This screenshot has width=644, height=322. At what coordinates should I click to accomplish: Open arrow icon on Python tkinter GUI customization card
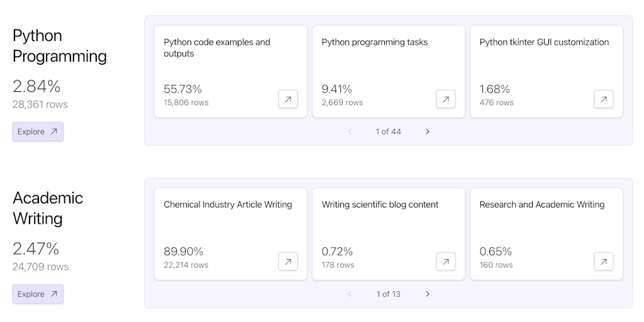tap(604, 99)
